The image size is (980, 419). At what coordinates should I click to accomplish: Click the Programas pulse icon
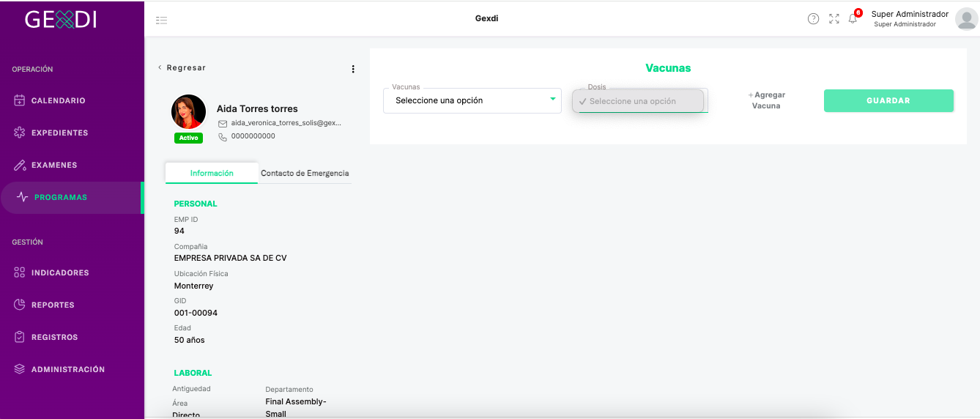(23, 197)
